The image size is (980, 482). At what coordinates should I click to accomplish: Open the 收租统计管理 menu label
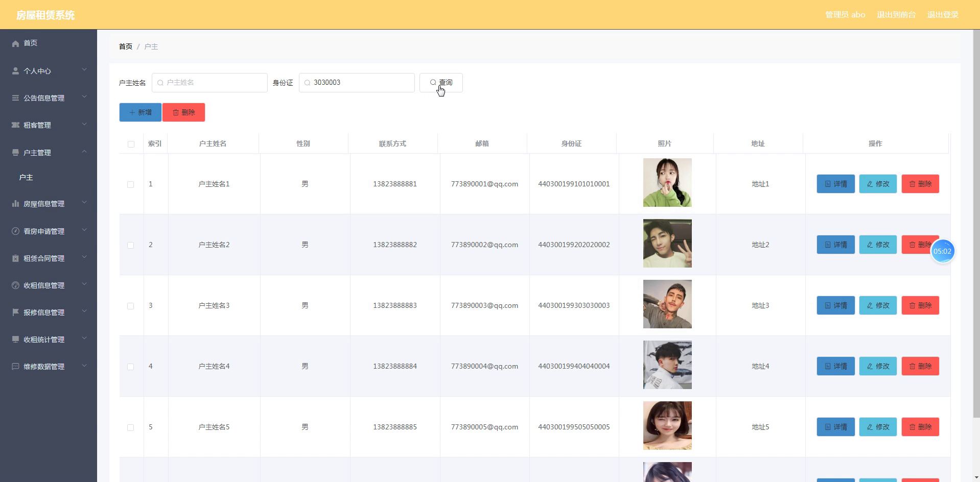pos(44,340)
